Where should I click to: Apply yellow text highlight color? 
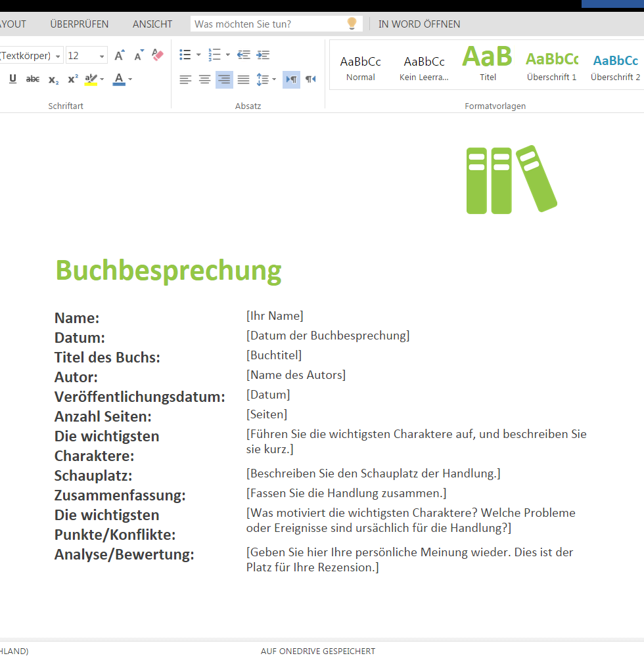91,79
